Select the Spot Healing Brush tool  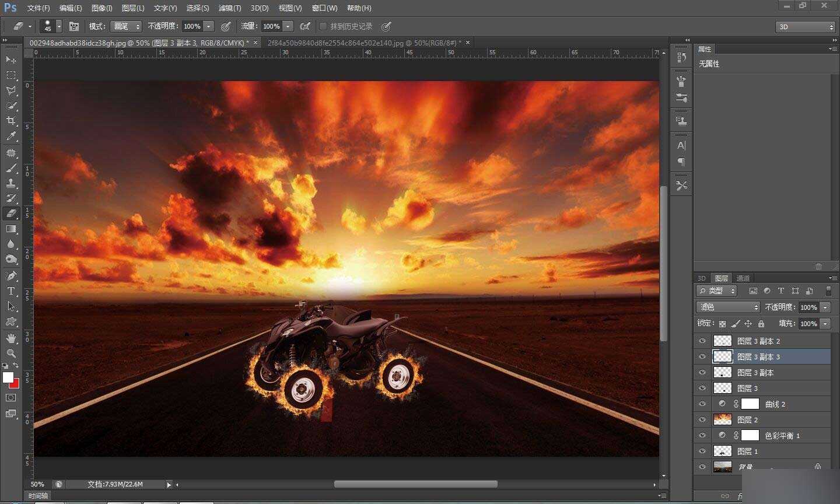coord(11,153)
